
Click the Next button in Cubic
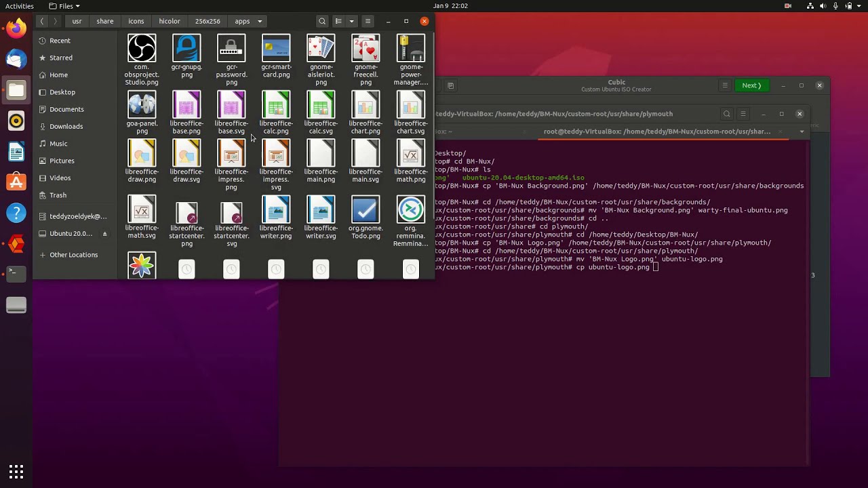coord(751,85)
